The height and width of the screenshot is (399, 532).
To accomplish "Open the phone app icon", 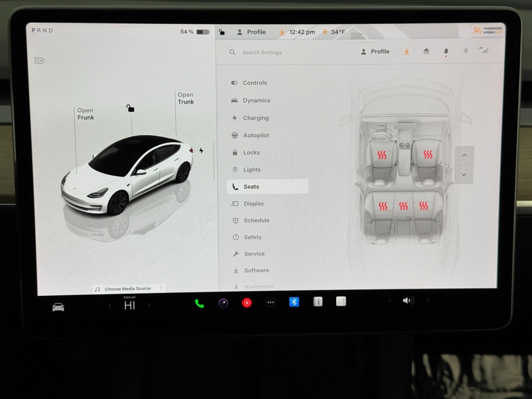I will coord(199,303).
